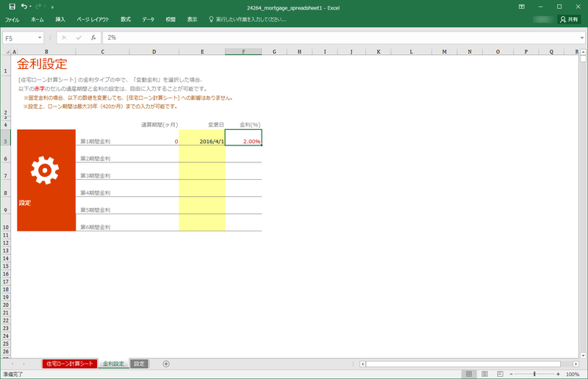Open the 数式 ribbon tab
588x379 pixels.
coord(126,19)
